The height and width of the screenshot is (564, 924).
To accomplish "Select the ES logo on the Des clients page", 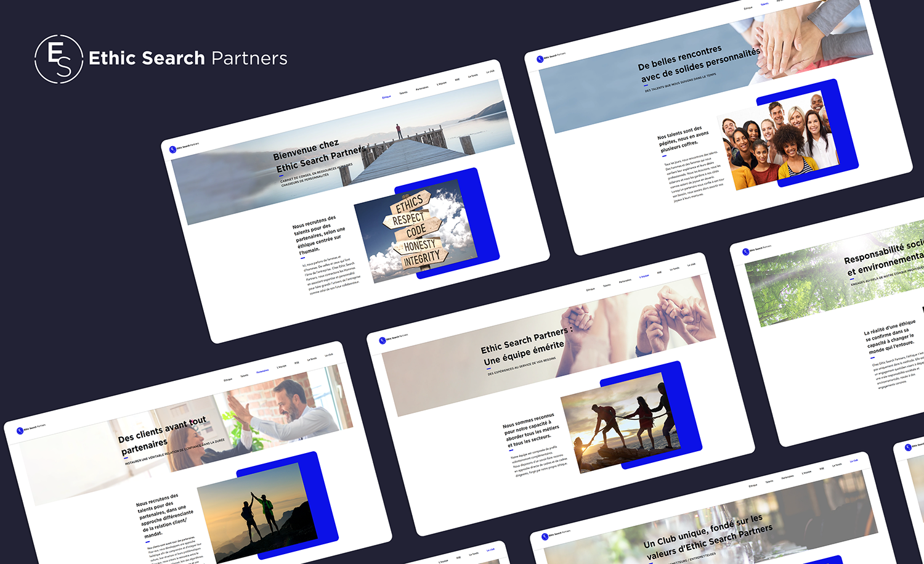I will [x=20, y=430].
